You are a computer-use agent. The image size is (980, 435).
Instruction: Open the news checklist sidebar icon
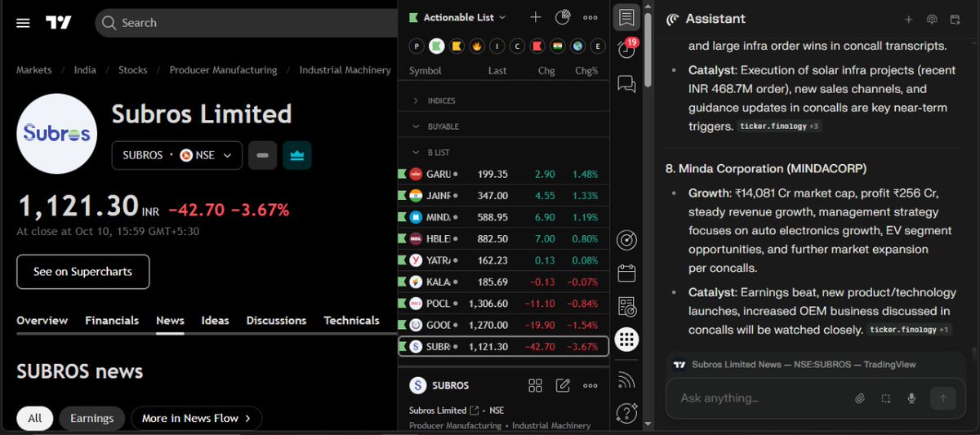point(626,306)
